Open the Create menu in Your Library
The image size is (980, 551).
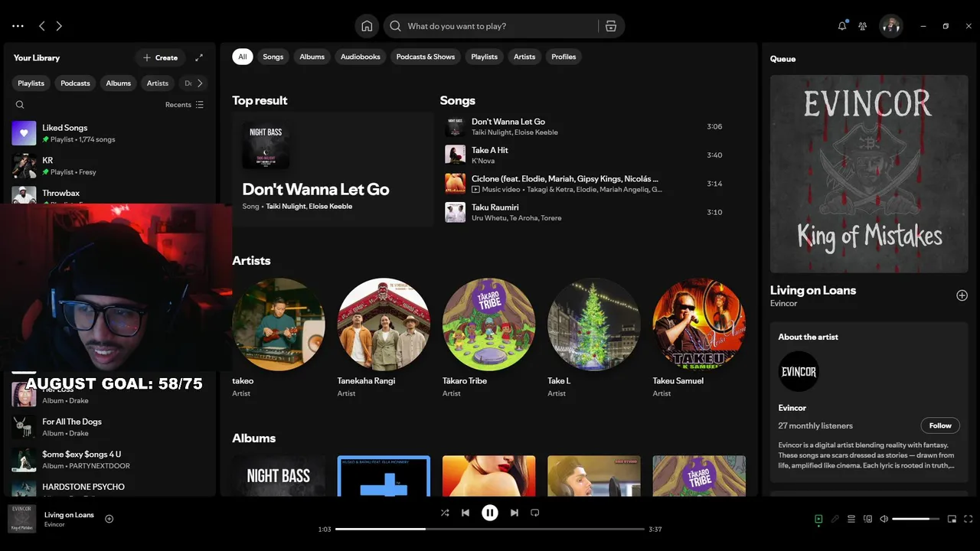pyautogui.click(x=160, y=57)
